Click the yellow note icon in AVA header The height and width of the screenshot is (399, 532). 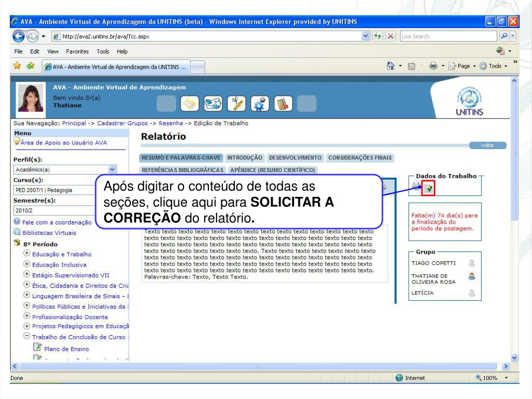point(190,103)
